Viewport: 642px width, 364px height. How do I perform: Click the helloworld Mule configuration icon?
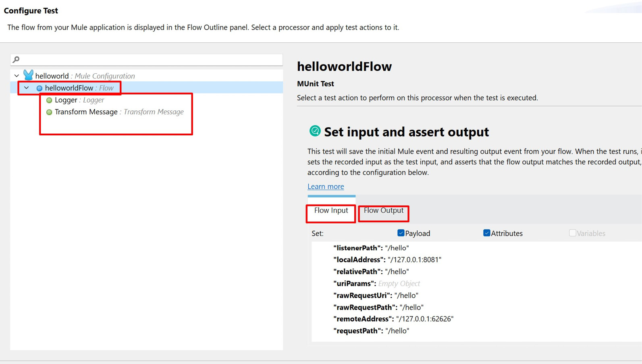28,75
